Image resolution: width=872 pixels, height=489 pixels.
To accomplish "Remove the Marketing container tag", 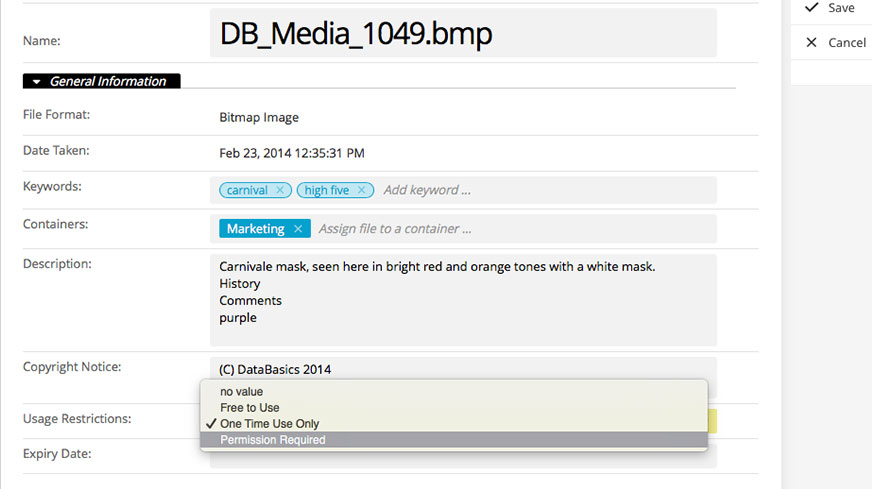I will [x=298, y=229].
